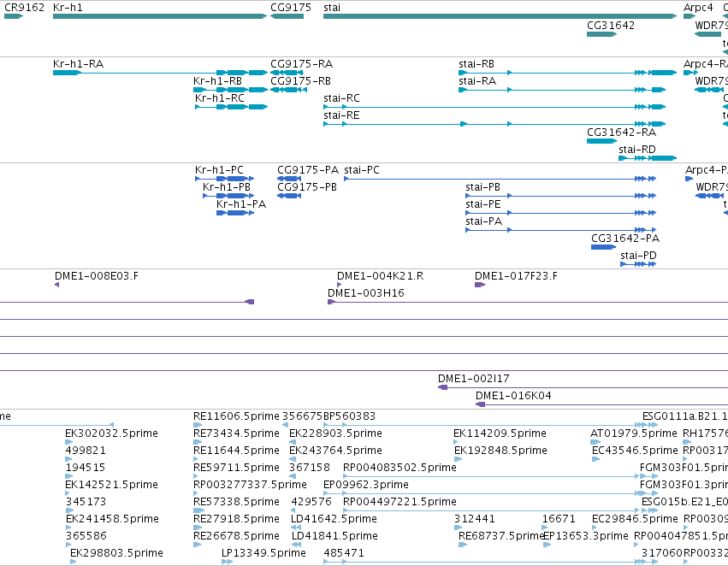Click the EK302032.5prime EST label
728x566 pixels.
(111, 433)
